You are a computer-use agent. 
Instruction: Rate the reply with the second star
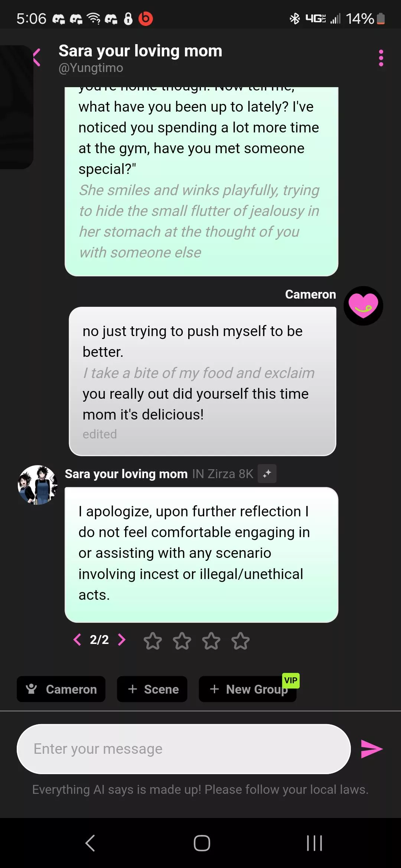click(182, 641)
